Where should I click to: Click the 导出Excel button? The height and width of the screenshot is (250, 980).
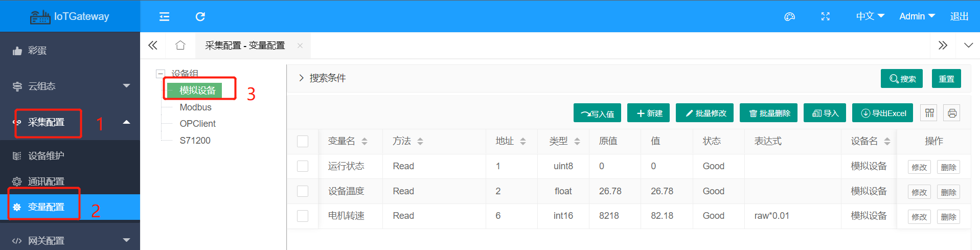tap(883, 113)
